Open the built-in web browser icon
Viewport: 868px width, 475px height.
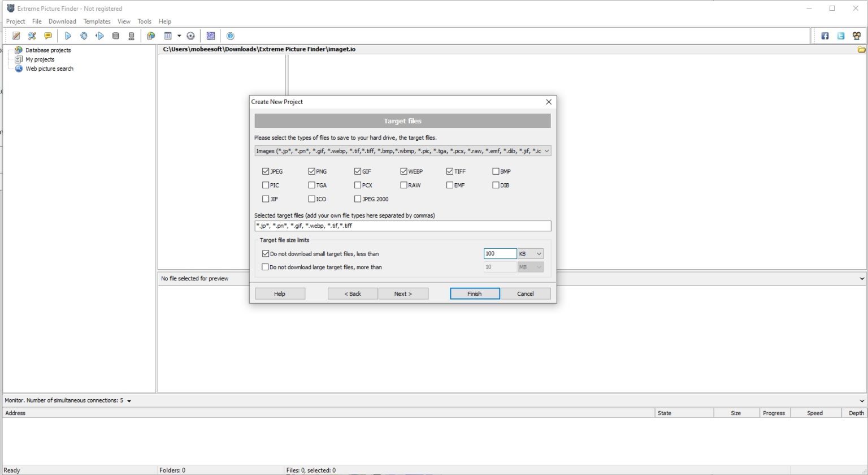tap(151, 36)
